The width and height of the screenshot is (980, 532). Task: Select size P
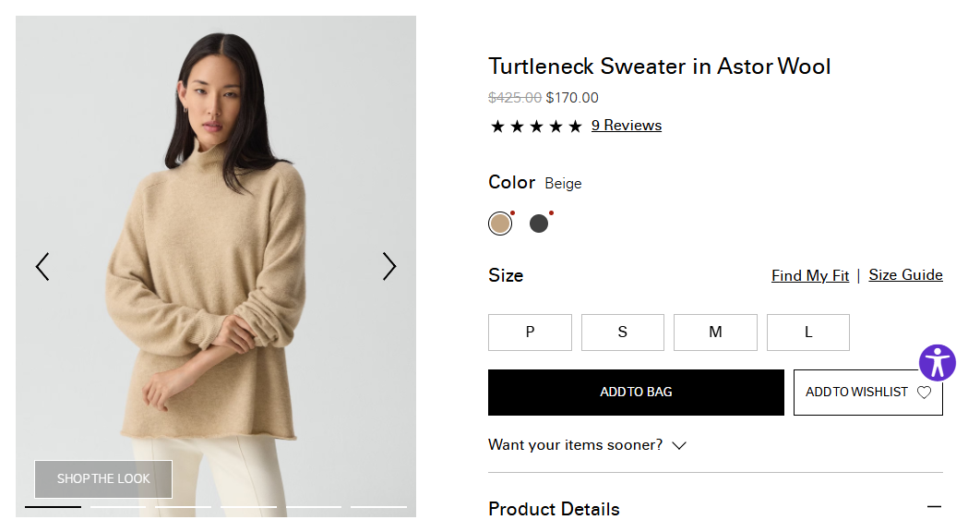point(530,332)
